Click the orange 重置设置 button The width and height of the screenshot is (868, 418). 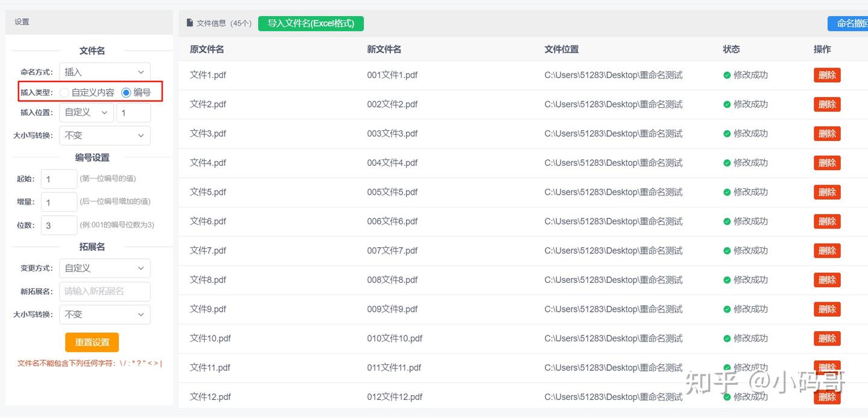click(x=92, y=343)
